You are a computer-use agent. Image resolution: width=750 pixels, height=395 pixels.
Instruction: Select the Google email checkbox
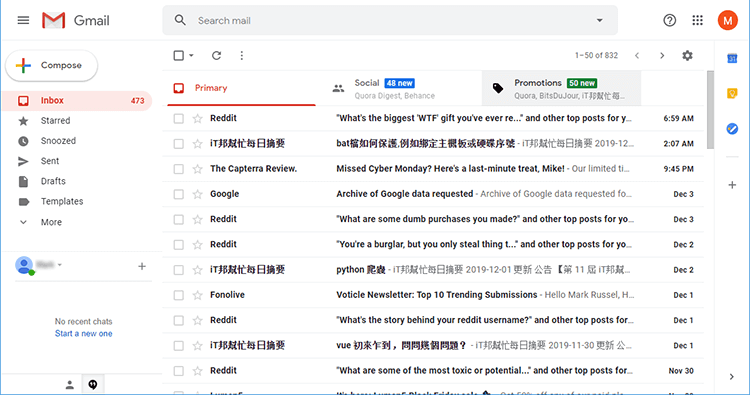coord(178,194)
